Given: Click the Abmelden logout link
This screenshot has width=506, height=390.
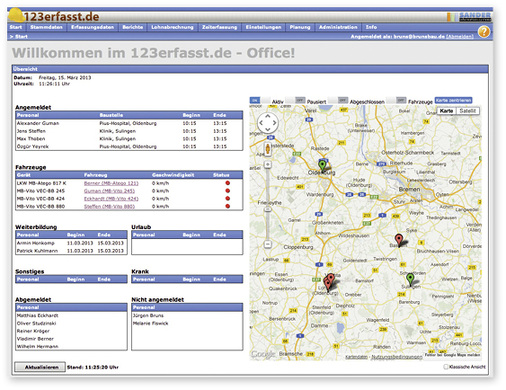Looking at the screenshot, I should pos(460,36).
